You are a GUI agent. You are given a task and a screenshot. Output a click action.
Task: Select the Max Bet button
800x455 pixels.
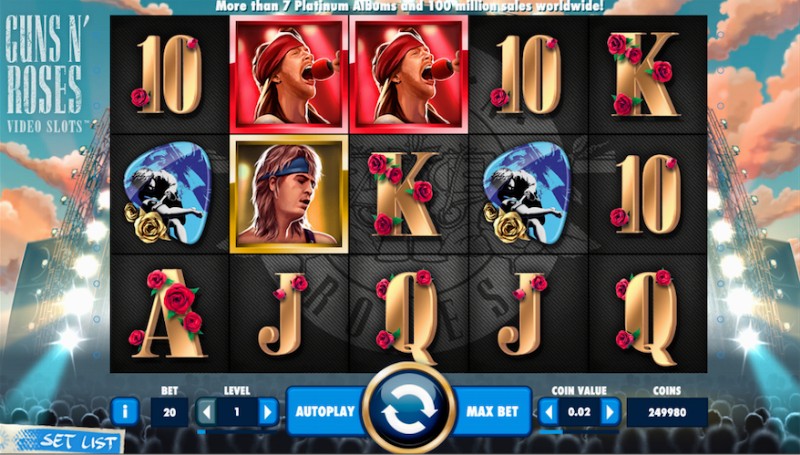click(492, 411)
